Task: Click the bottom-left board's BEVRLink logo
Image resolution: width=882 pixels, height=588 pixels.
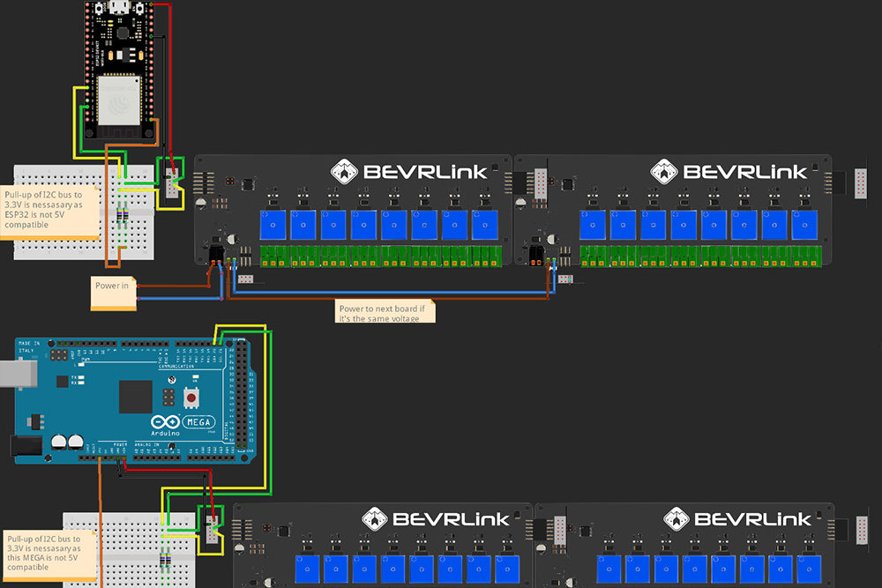Action: coord(438,518)
